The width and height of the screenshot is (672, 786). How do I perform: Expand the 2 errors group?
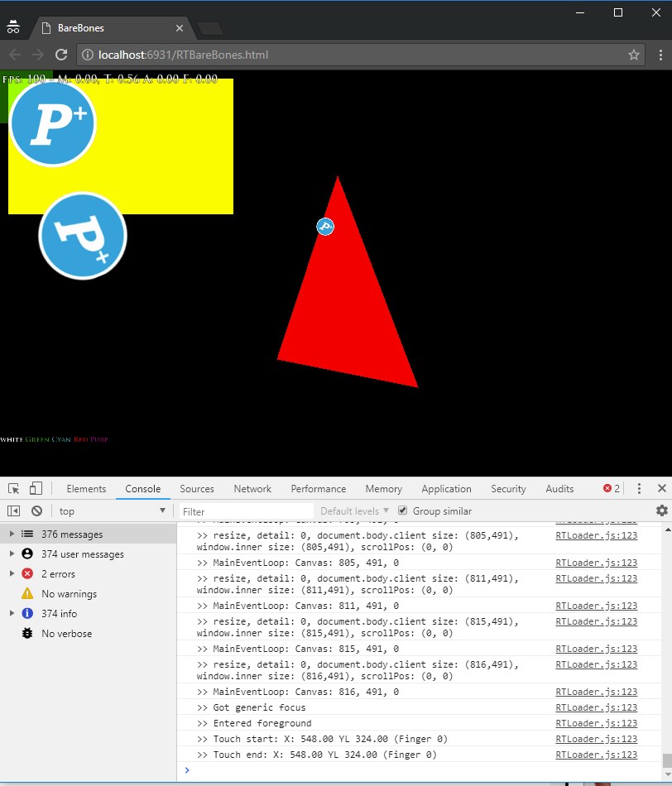click(x=12, y=574)
